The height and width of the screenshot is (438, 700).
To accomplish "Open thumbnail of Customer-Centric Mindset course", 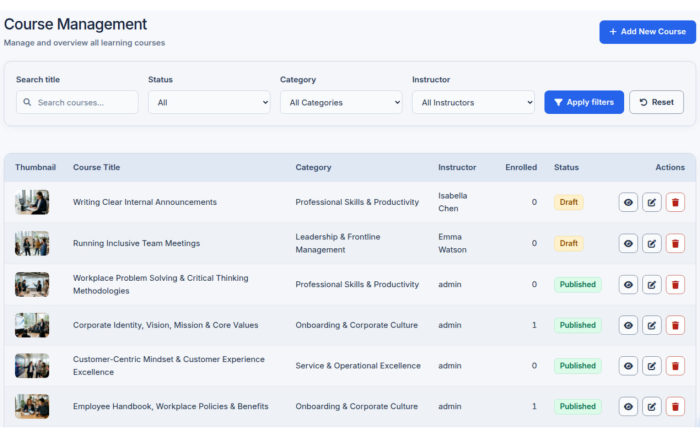I will 32,366.
